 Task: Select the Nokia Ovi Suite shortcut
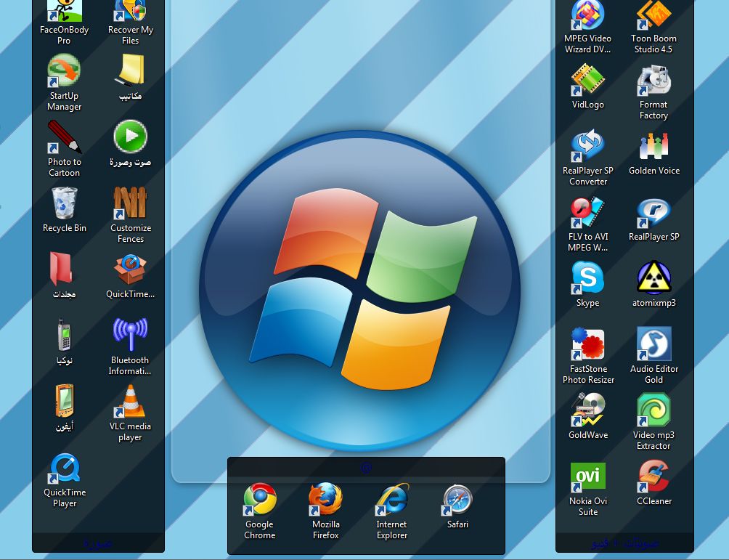point(587,476)
